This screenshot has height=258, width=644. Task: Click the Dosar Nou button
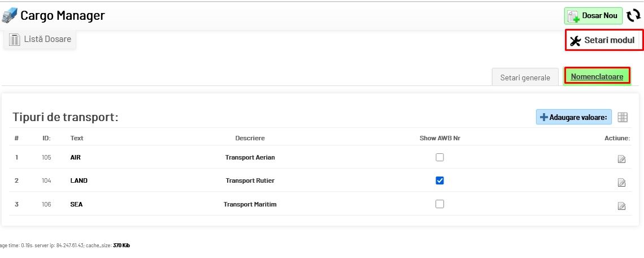tap(593, 16)
